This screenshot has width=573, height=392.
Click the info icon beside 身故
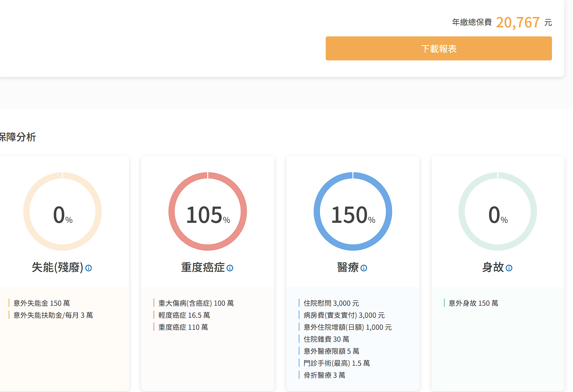[x=509, y=268]
